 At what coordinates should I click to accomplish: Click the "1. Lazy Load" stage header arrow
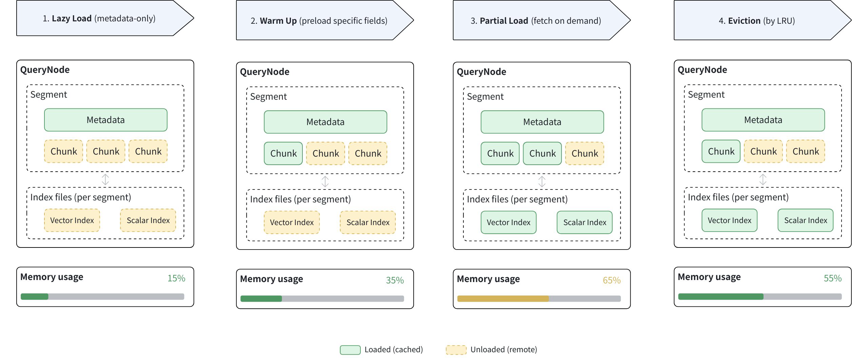99,18
